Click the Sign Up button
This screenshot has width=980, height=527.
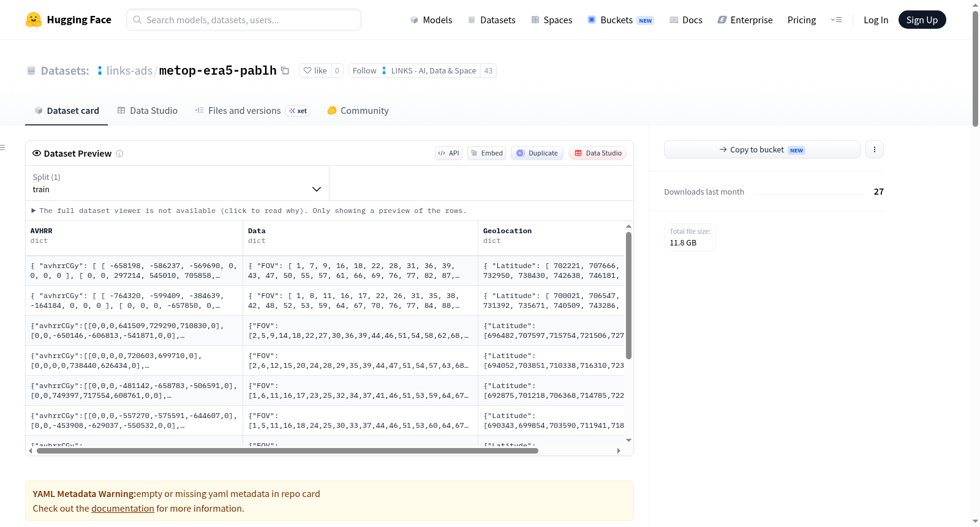pos(922,20)
